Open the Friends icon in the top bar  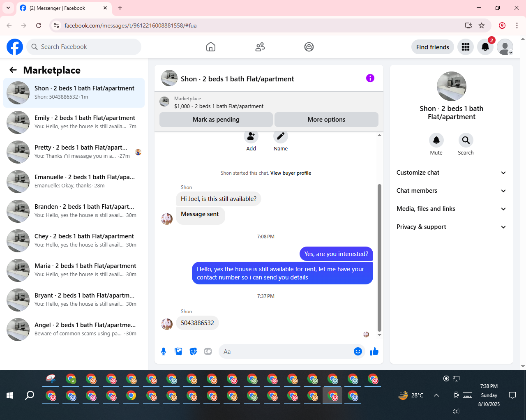pyautogui.click(x=260, y=47)
